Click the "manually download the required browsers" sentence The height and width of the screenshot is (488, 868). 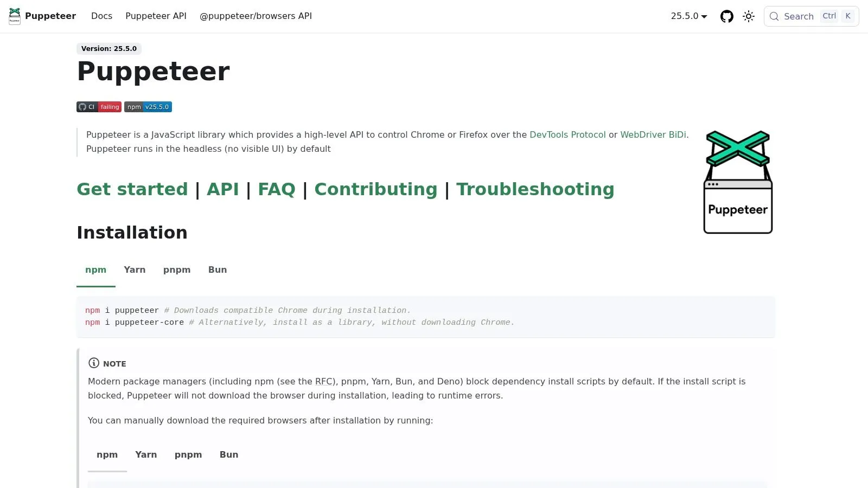(x=260, y=421)
